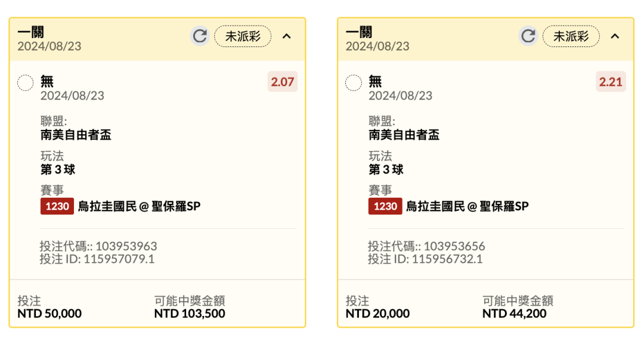Screen dimensions: 644x345
Task: Click the 未派彩 status badge on left card
Action: point(243,36)
